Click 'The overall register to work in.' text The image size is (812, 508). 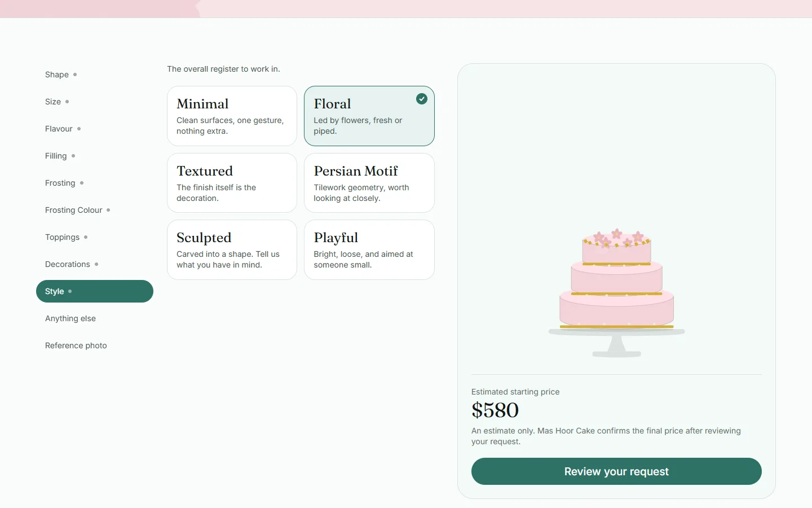pos(223,69)
